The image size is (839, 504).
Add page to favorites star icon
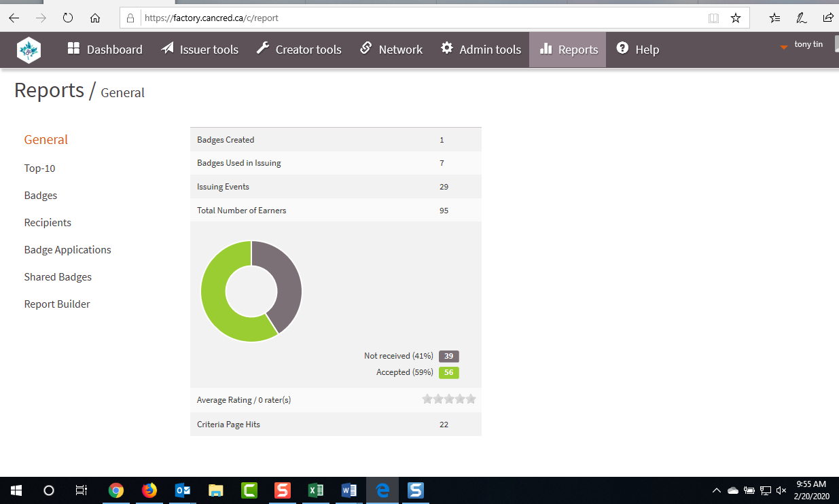coord(735,18)
